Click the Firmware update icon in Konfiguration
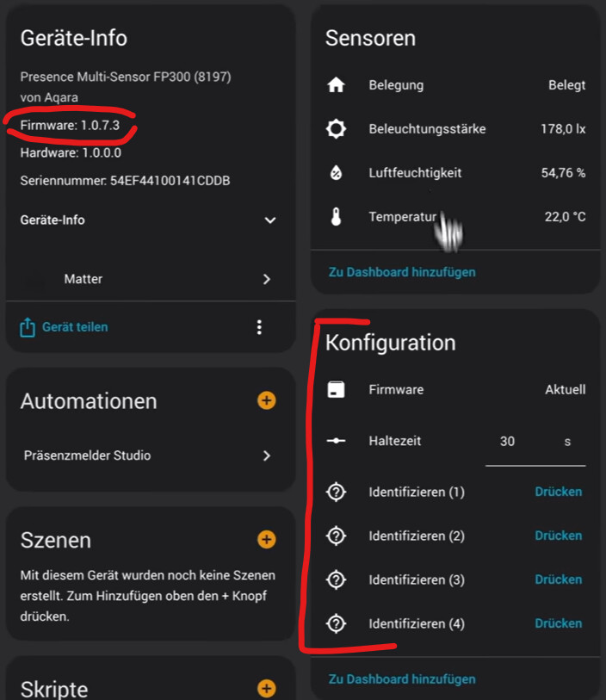This screenshot has height=700, width=606. tap(336, 390)
